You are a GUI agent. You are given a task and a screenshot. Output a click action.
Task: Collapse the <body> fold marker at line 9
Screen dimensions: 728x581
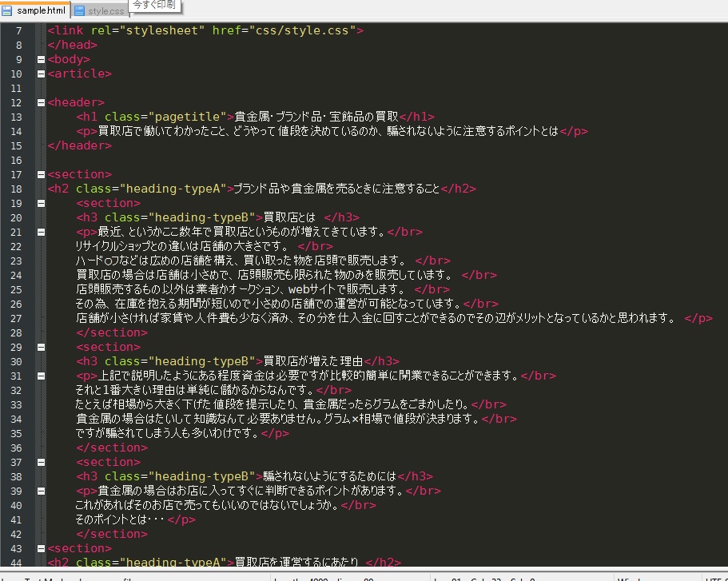pyautogui.click(x=40, y=58)
